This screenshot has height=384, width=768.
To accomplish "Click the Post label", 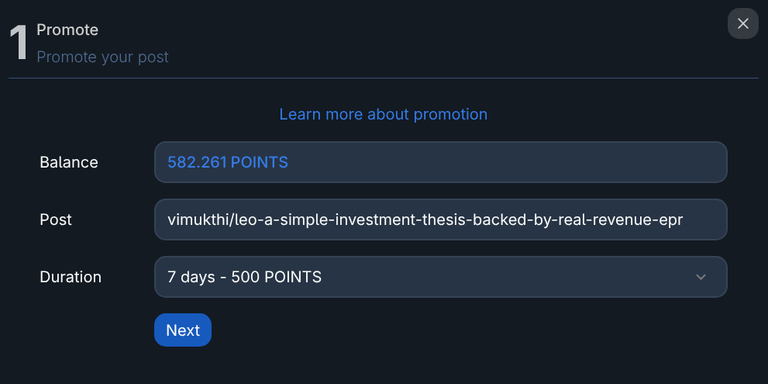I will [x=55, y=220].
